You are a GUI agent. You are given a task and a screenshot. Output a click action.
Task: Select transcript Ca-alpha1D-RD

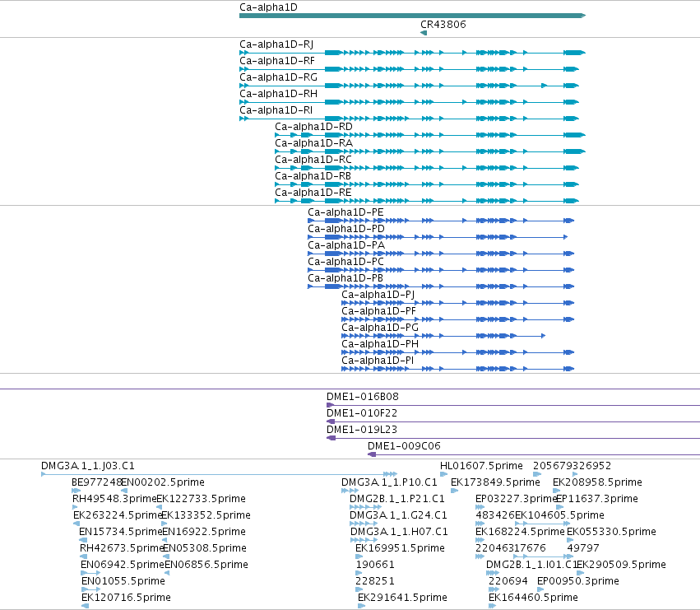pyautogui.click(x=430, y=135)
